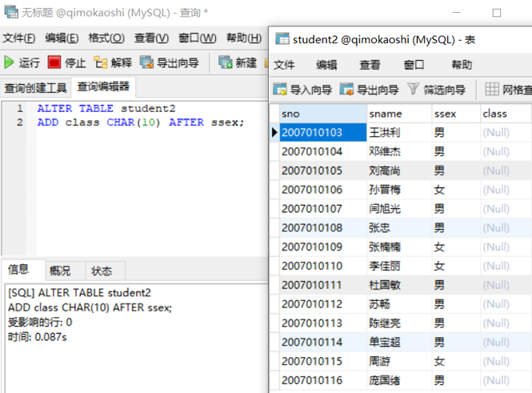Switch to the Query Builder (查询创建工具) tab
532x393 pixels.
pyautogui.click(x=35, y=88)
